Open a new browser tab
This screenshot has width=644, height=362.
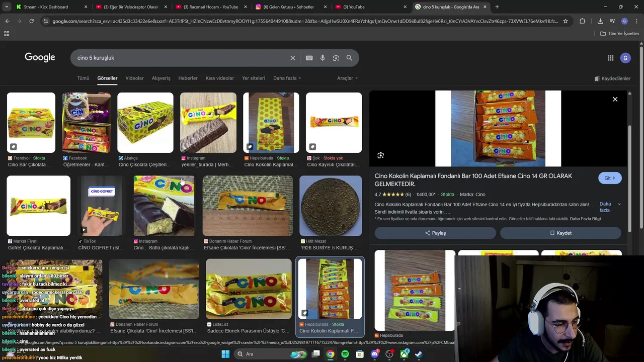[x=497, y=7]
